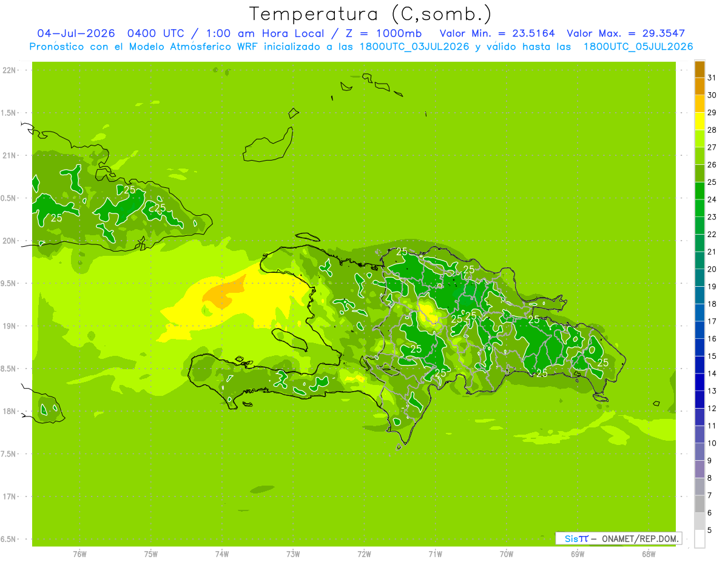
Task: Click the SisTT - ONAMET/REP.DOM. label
Action: (619, 538)
